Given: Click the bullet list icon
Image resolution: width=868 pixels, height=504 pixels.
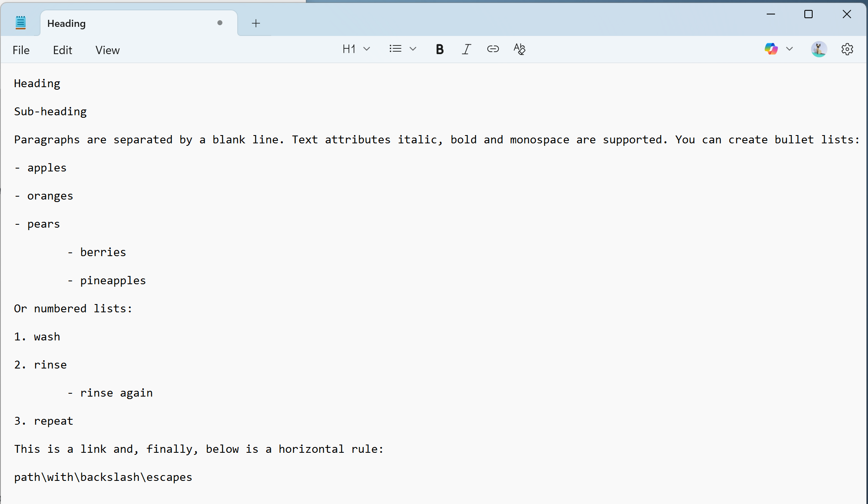Looking at the screenshot, I should pos(395,49).
